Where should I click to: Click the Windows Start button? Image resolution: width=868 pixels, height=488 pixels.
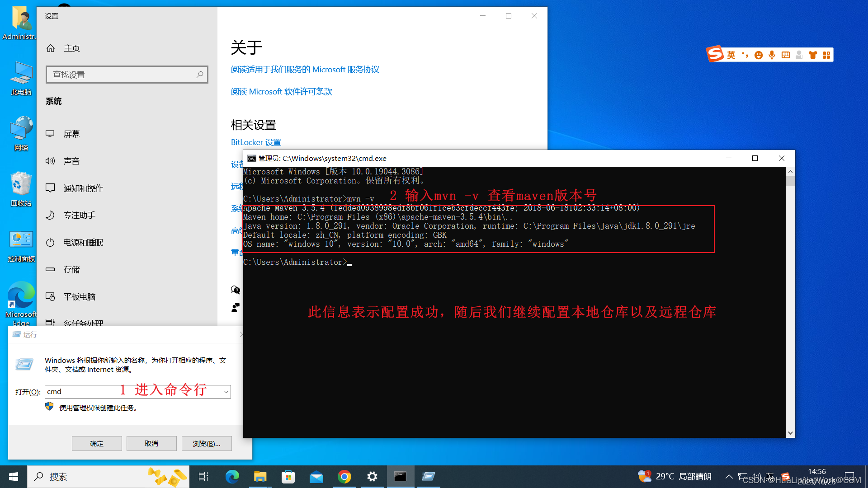pyautogui.click(x=14, y=477)
